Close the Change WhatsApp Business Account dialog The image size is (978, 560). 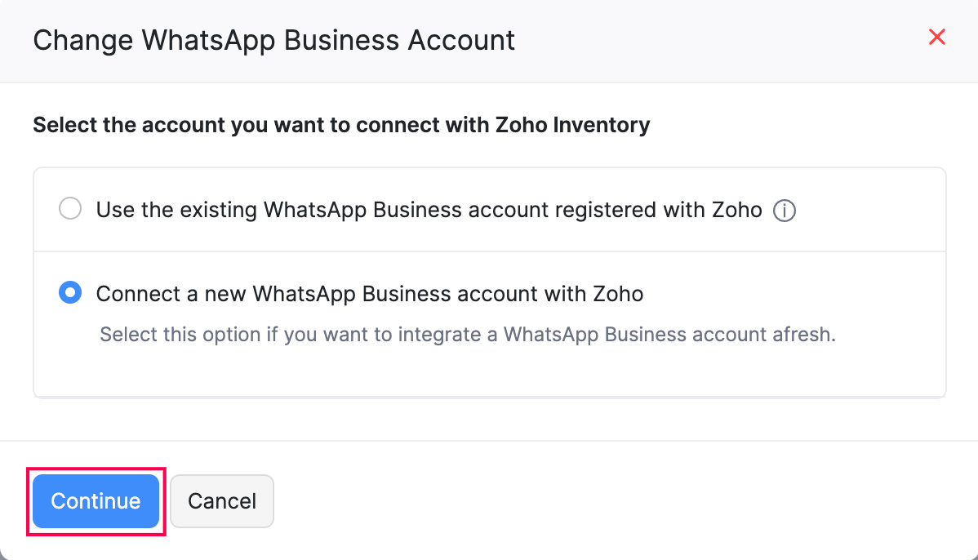tap(937, 38)
